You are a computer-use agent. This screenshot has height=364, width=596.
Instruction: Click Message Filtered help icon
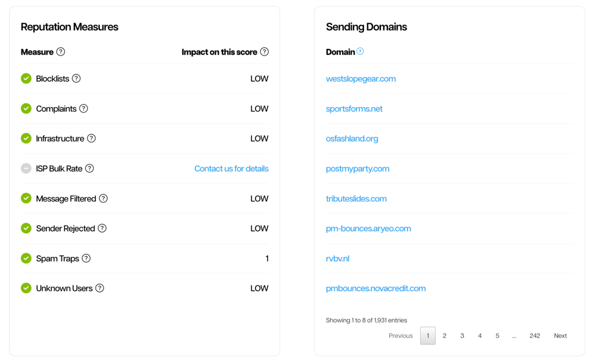point(103,198)
